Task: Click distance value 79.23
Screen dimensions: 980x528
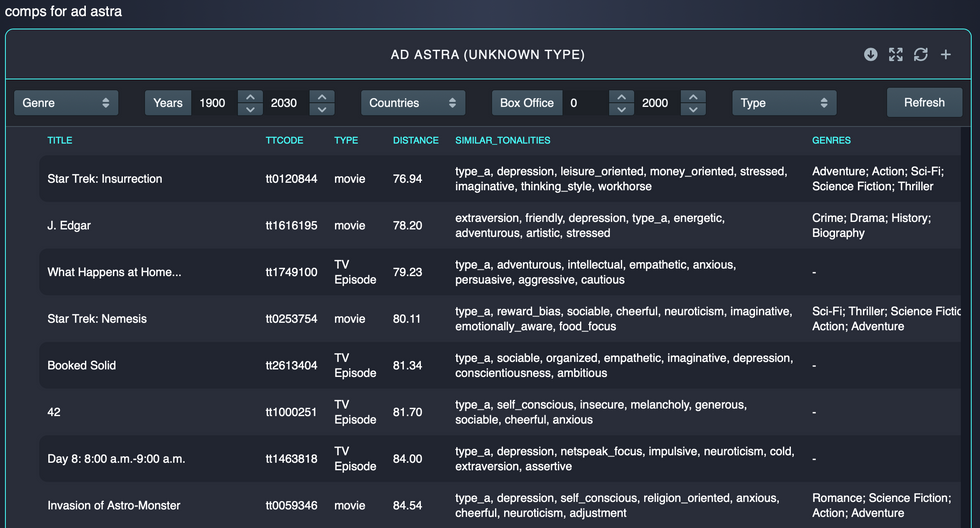Action: [408, 272]
